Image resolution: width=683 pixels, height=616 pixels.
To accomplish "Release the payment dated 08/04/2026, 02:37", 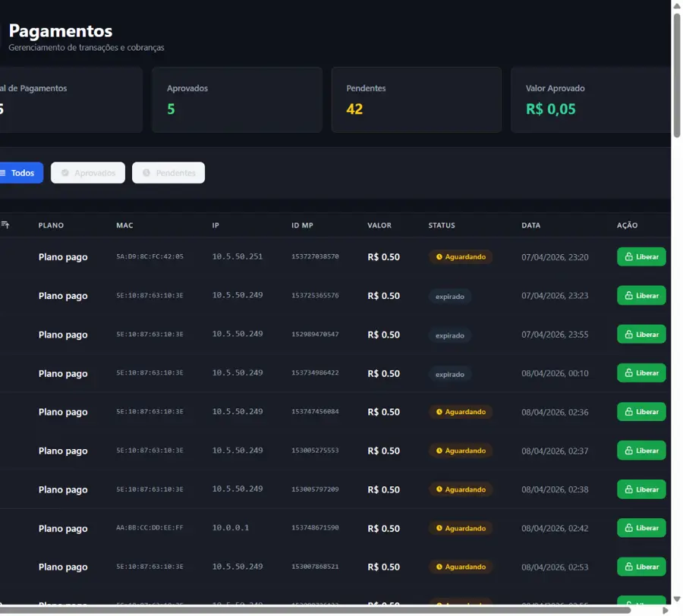I will click(641, 451).
